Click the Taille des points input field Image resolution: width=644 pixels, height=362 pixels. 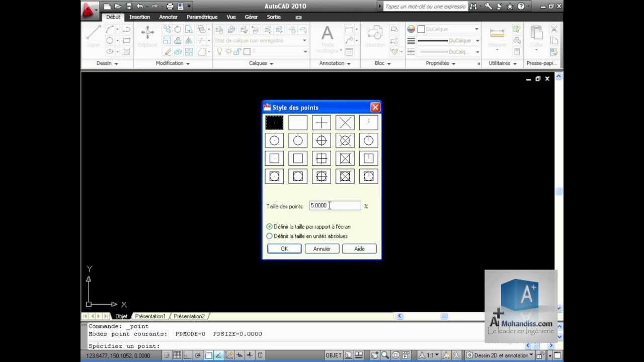335,206
